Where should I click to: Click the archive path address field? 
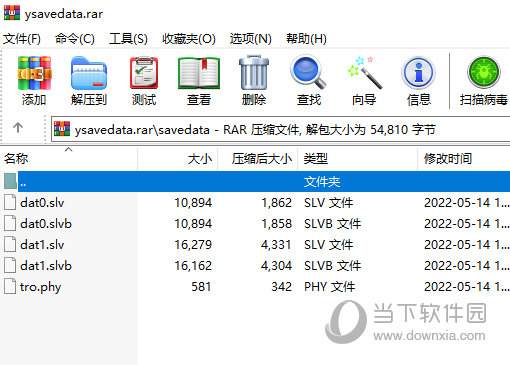pos(281,129)
